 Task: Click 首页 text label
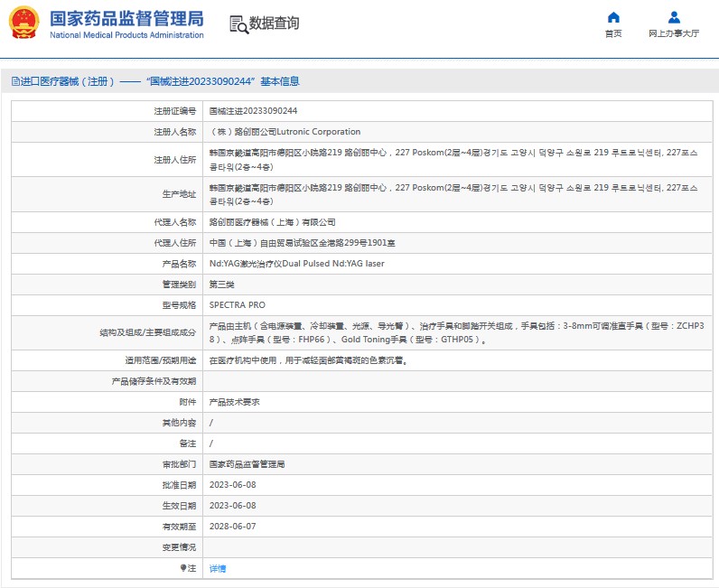(x=613, y=33)
